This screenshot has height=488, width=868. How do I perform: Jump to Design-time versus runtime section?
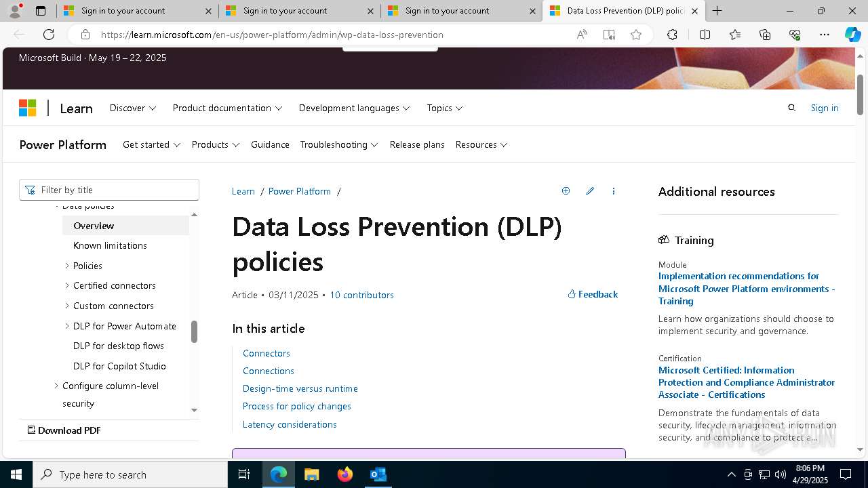[x=300, y=388]
